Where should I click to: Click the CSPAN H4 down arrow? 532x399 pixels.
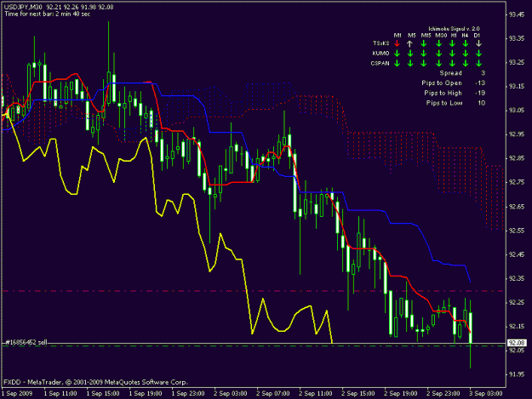point(466,64)
